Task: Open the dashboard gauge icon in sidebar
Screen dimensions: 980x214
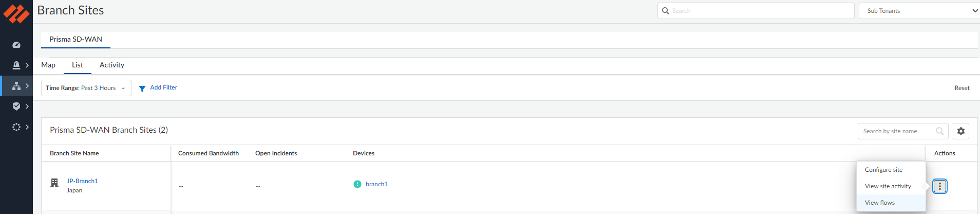Action: (16, 45)
